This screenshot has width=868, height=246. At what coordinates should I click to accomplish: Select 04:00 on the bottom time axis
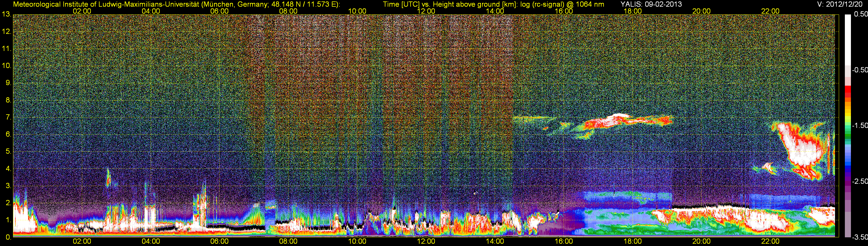pos(151,241)
